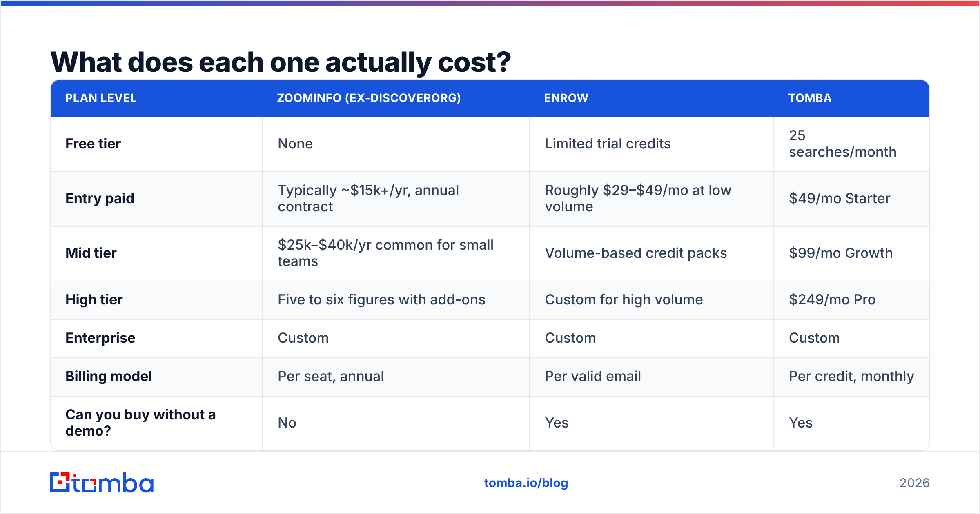Click 'Yes' in the Enrow column
This screenshot has width=980, height=514.
(x=557, y=423)
